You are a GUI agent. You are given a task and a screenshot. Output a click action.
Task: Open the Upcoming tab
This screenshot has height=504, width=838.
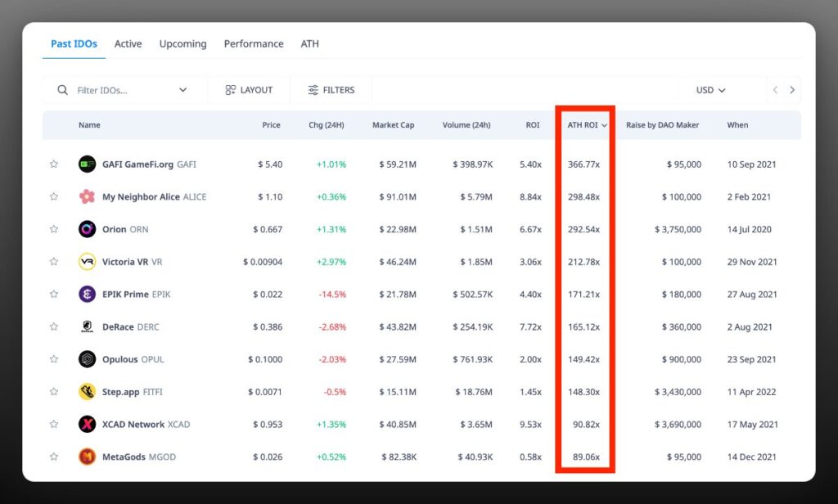(182, 44)
